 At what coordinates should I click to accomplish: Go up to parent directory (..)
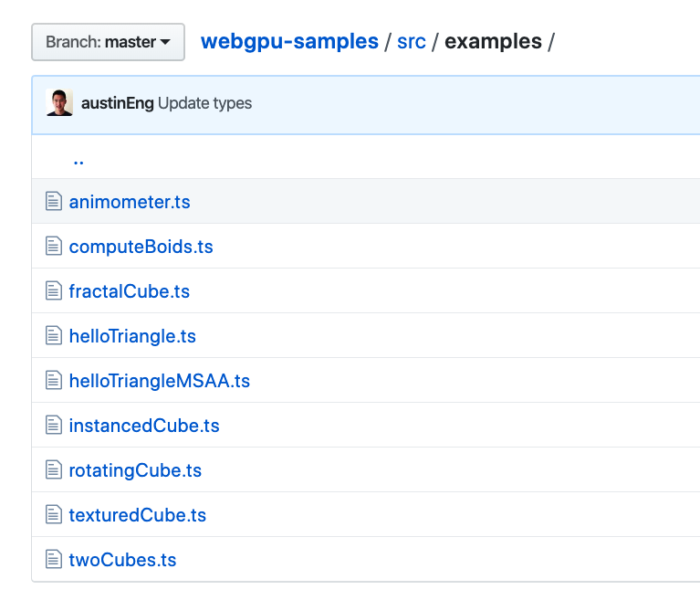pos(78,159)
